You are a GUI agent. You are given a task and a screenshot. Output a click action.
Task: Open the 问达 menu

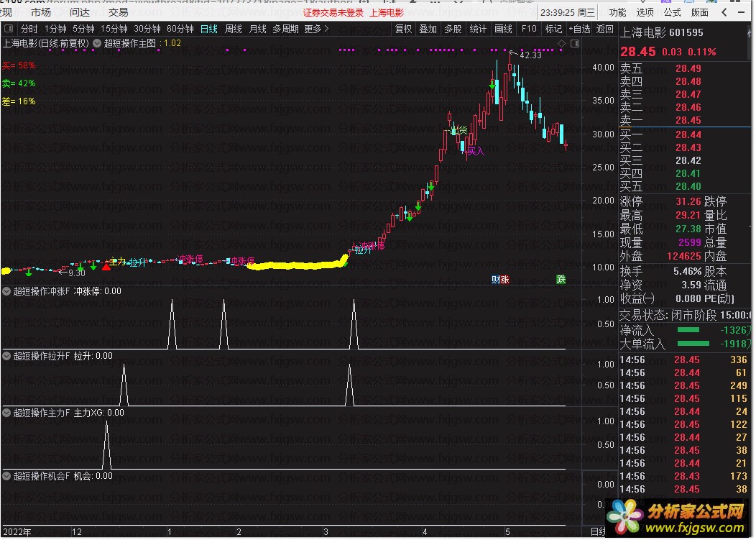tap(80, 12)
